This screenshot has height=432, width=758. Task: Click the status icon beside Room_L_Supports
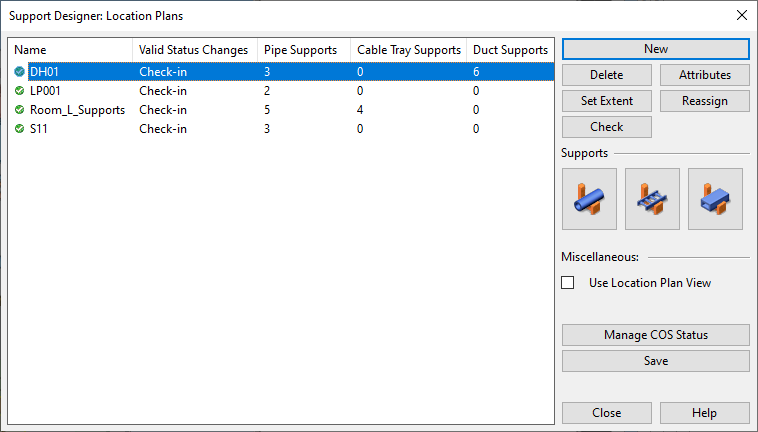19,110
